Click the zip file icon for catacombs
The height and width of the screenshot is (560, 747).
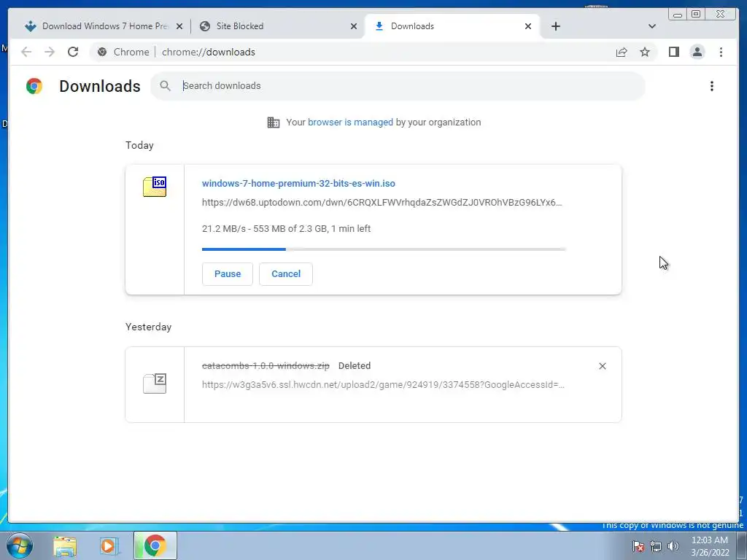click(x=155, y=384)
